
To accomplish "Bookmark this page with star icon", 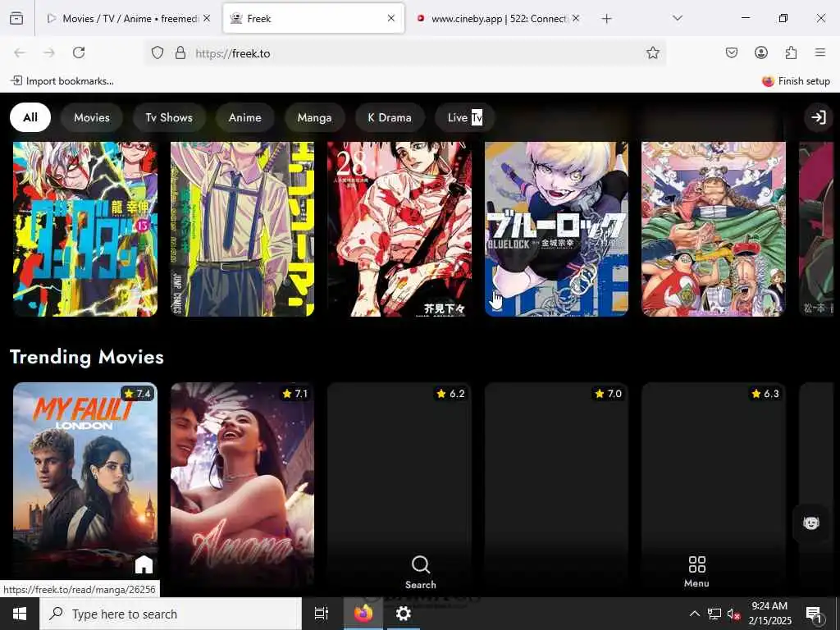I will (x=652, y=52).
